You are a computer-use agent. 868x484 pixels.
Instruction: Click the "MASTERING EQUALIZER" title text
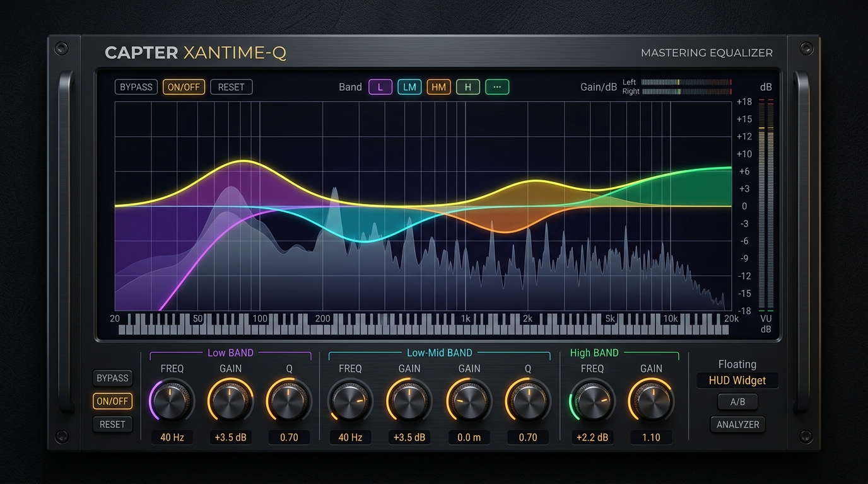coord(707,53)
